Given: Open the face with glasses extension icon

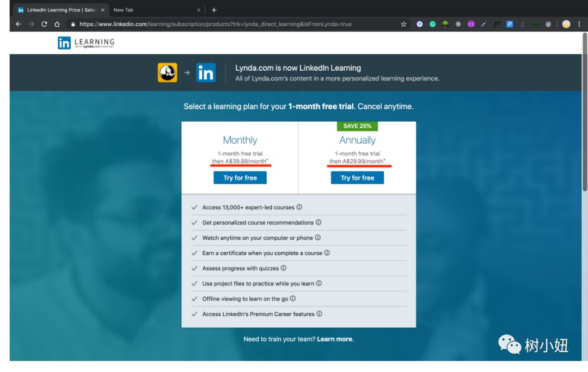Looking at the screenshot, I should point(548,24).
